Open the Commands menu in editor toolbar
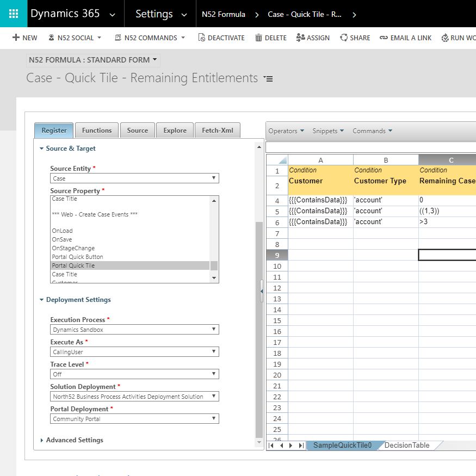 [x=372, y=131]
